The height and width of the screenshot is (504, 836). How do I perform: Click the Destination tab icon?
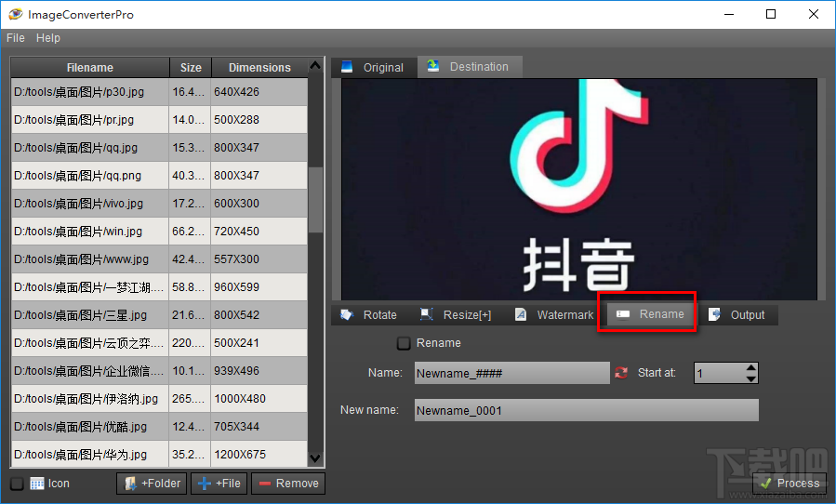click(433, 66)
